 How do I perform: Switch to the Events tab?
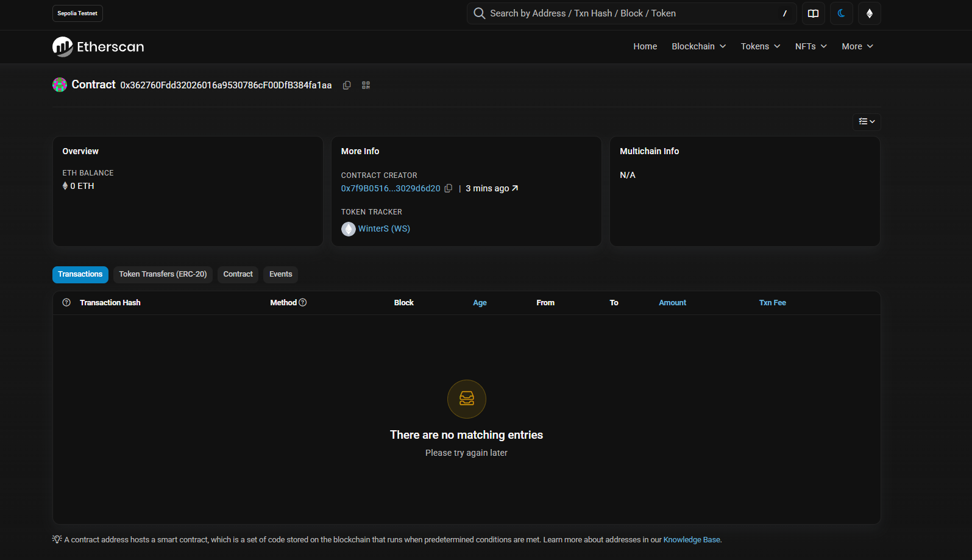coord(281,275)
